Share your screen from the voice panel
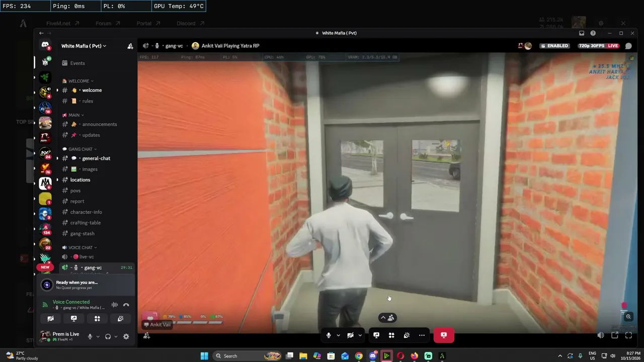644x362 pixels. [74, 319]
